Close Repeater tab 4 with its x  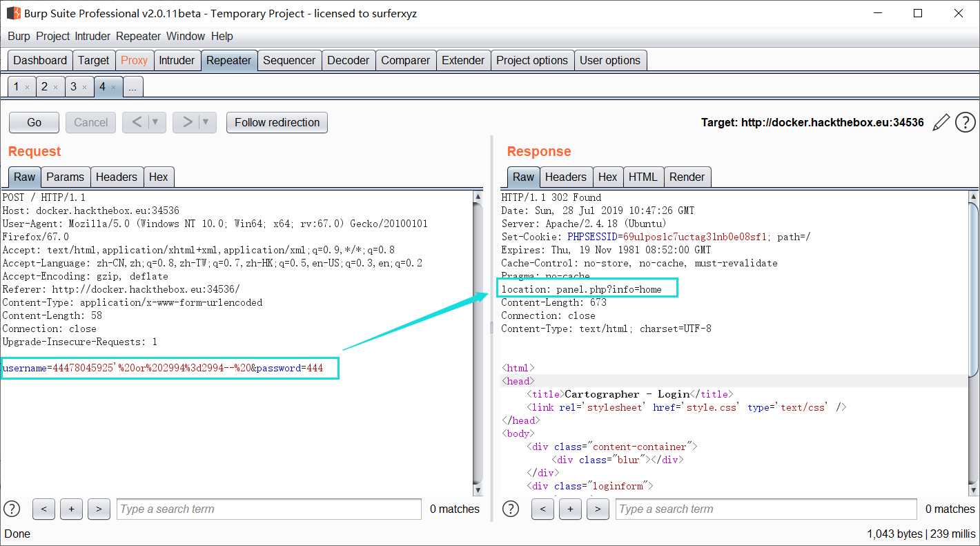click(x=113, y=87)
